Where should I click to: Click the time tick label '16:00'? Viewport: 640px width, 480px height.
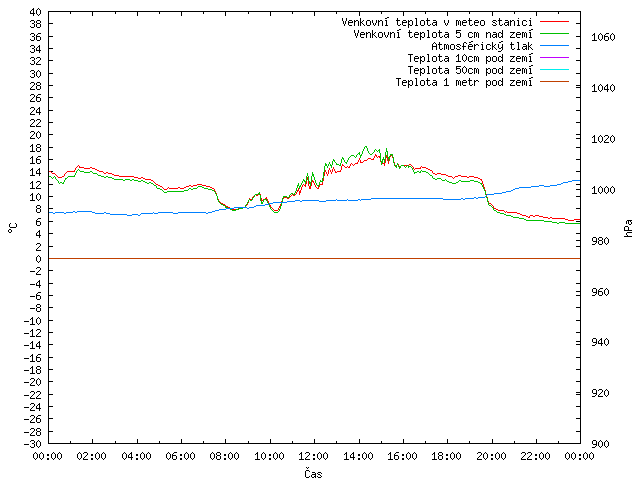tap(402, 456)
